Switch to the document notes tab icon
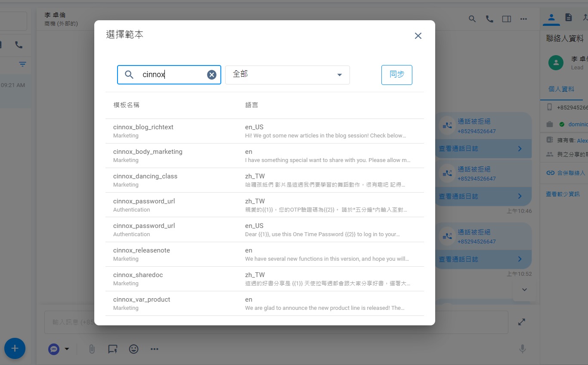Image resolution: width=588 pixels, height=365 pixels. (569, 18)
